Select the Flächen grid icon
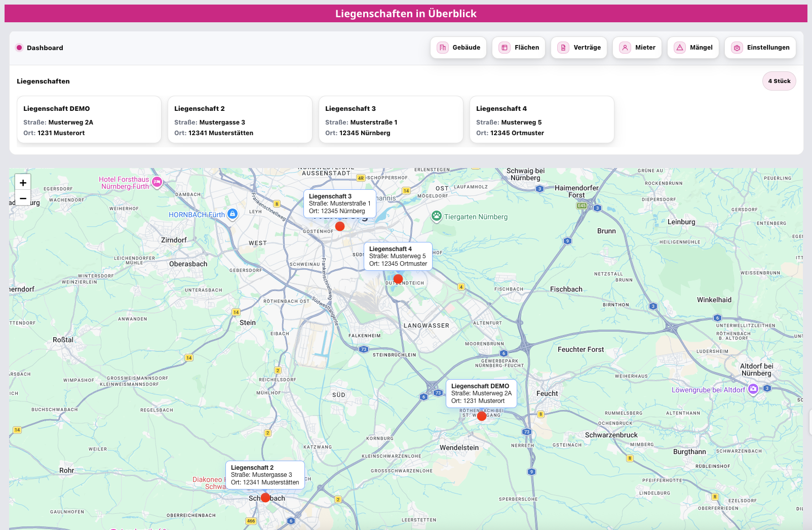The height and width of the screenshot is (530, 812). pos(504,47)
